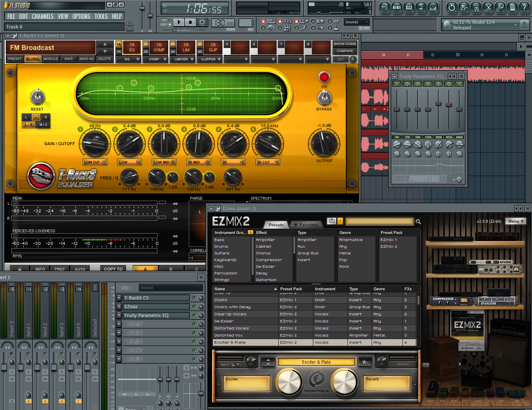532x410 pixels.
Task: Stop playback with the stop button
Action: pos(190,22)
